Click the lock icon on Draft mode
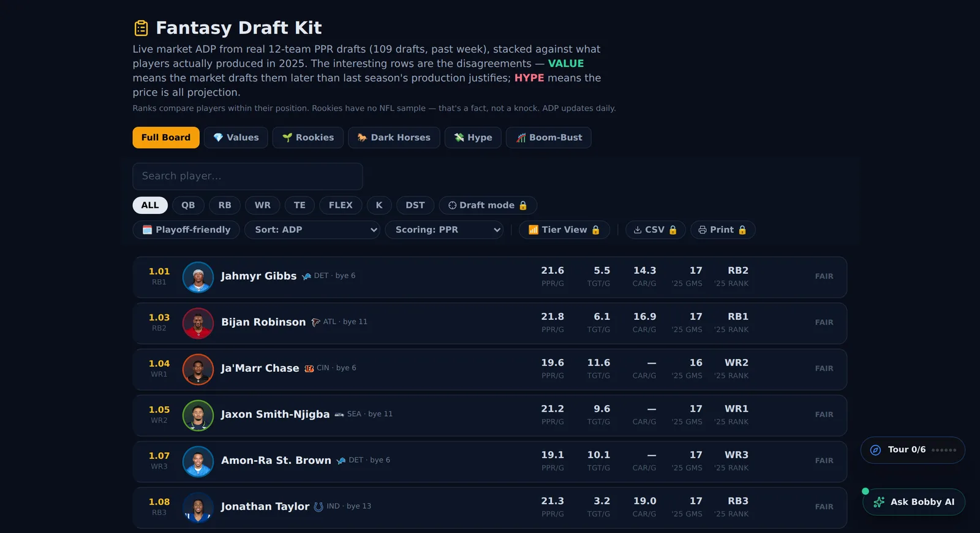 pyautogui.click(x=523, y=205)
